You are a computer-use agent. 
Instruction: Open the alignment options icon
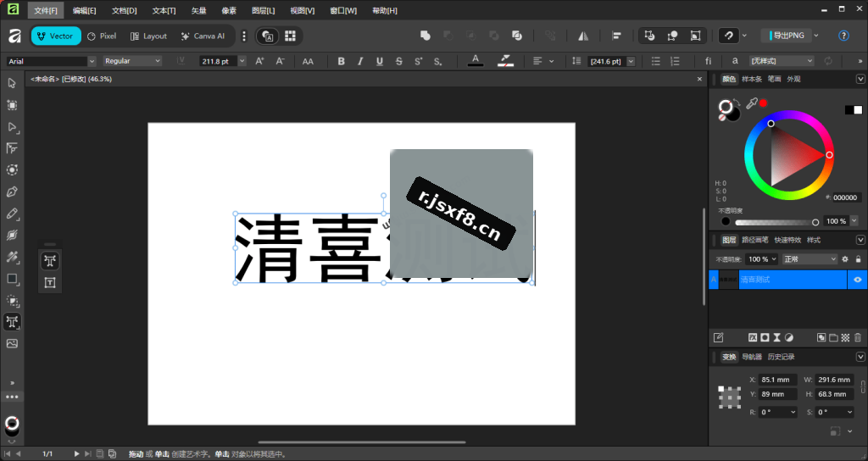point(616,36)
